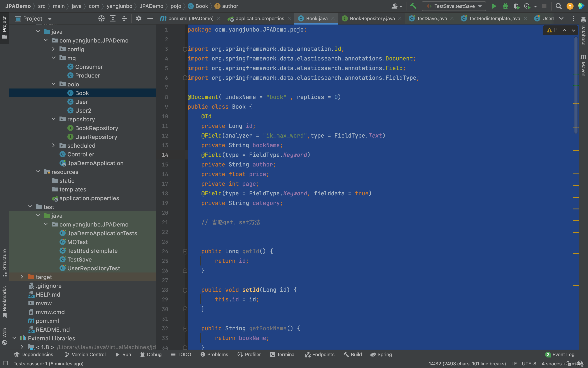Open the Bookmarks side panel
This screenshot has width=588, height=368.
point(4,302)
